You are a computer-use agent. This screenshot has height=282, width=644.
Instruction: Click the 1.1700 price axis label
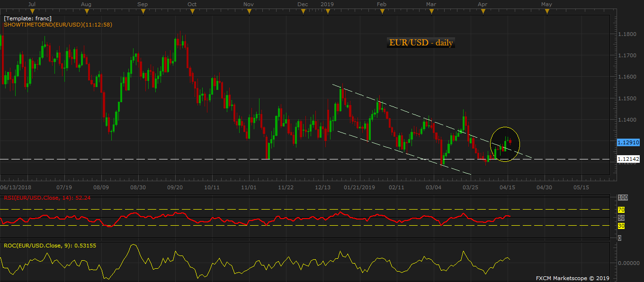tap(628, 56)
